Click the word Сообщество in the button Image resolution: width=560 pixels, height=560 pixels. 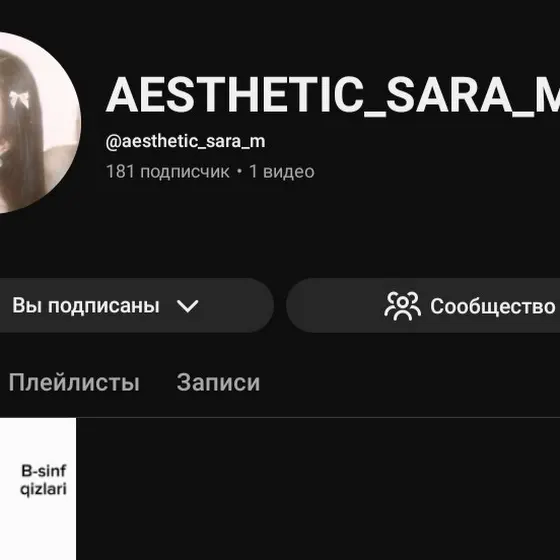[x=493, y=306]
